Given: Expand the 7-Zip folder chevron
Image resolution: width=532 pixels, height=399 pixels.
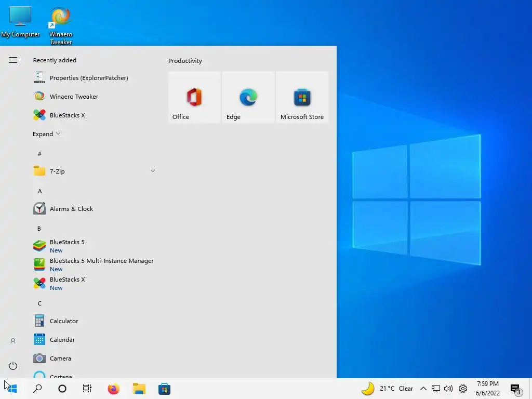Looking at the screenshot, I should (153, 171).
